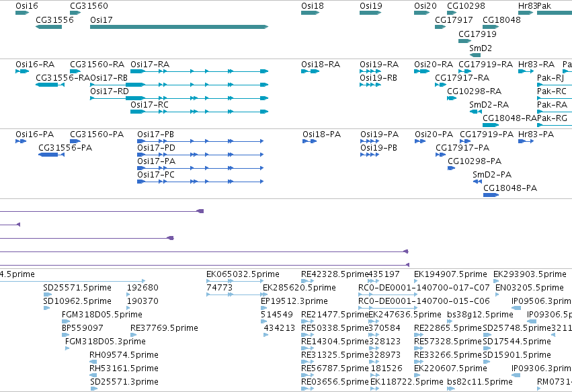Click the CG31560-PA protein label

(97, 134)
